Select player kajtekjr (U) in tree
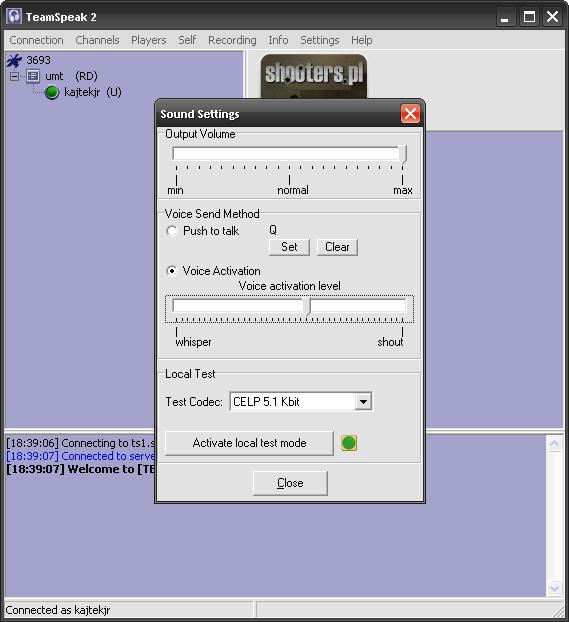Screen dimensions: 569x622 93,92
